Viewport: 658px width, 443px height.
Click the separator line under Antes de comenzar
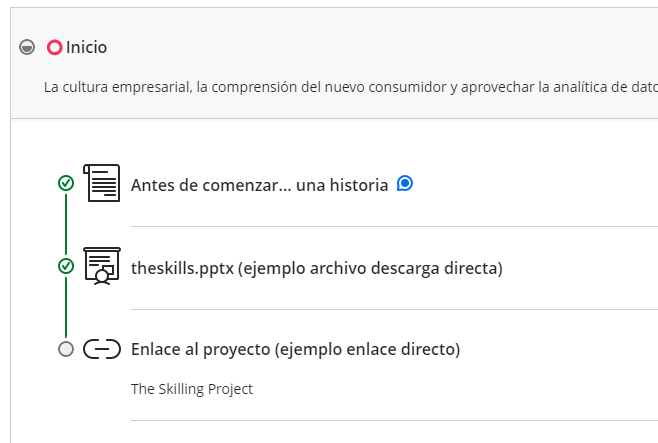point(394,227)
